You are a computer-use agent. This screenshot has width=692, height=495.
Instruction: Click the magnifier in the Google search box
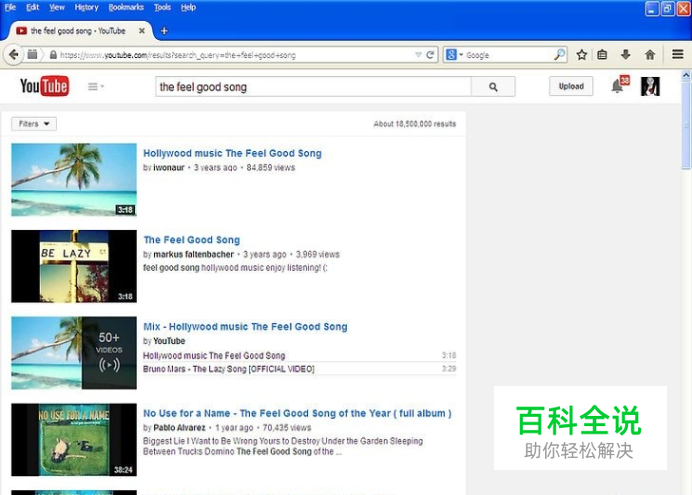(x=559, y=55)
